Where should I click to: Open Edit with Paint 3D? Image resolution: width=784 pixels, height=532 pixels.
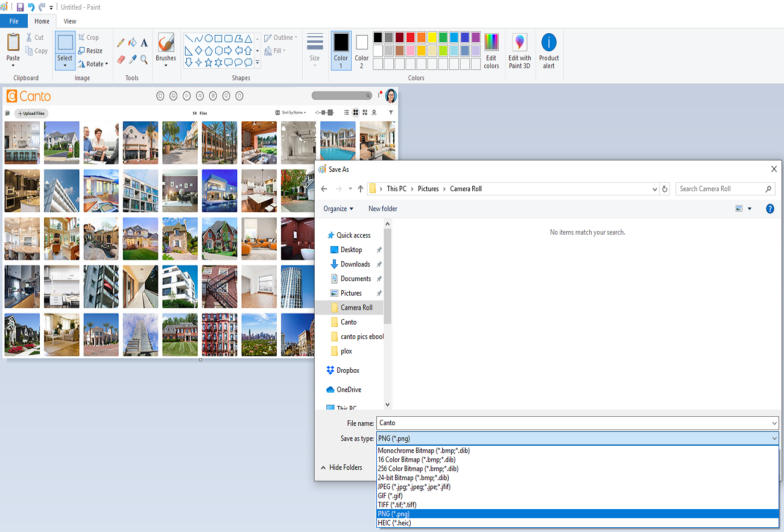[519, 51]
